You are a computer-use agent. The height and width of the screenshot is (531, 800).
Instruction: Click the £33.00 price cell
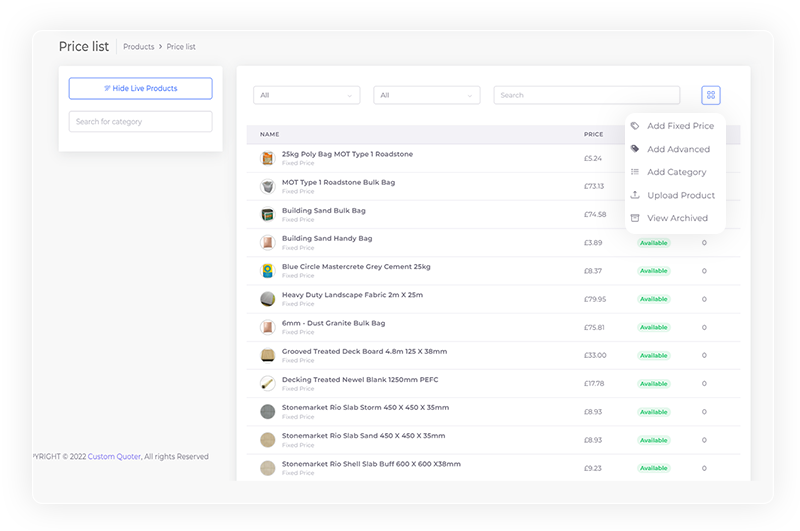tap(595, 355)
